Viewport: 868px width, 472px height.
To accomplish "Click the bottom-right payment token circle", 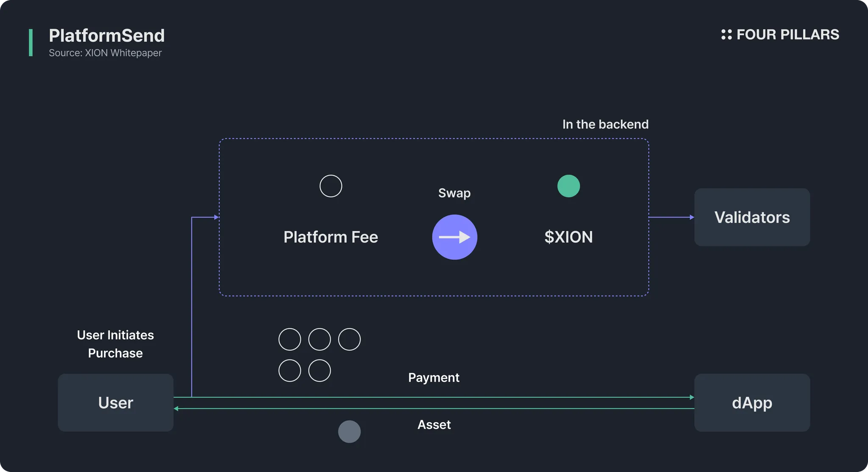I will (320, 371).
